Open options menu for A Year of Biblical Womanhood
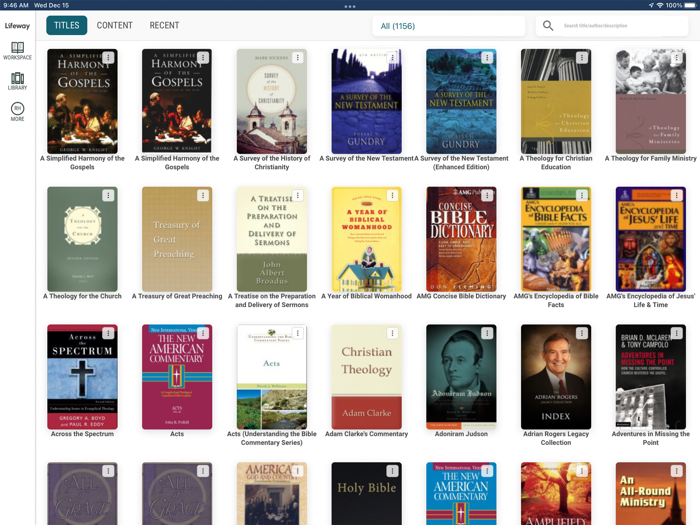Image resolution: width=700 pixels, height=525 pixels. tap(392, 195)
